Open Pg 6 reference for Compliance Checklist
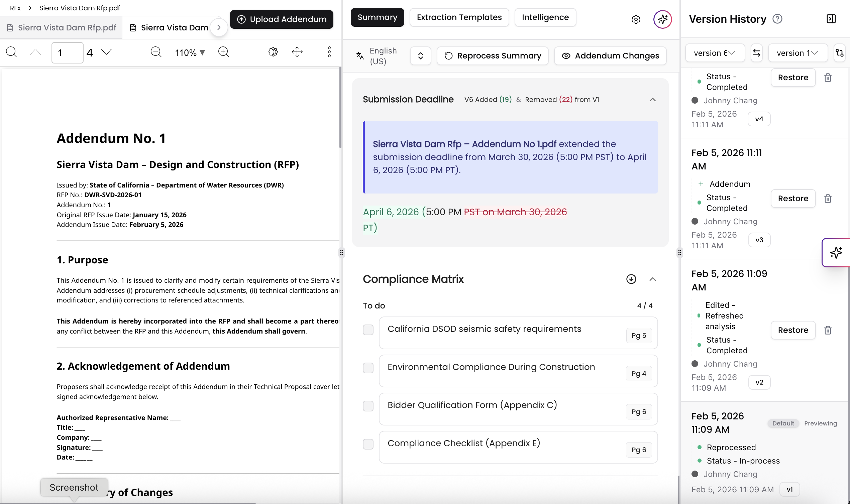This screenshot has width=850, height=504. pyautogui.click(x=639, y=450)
